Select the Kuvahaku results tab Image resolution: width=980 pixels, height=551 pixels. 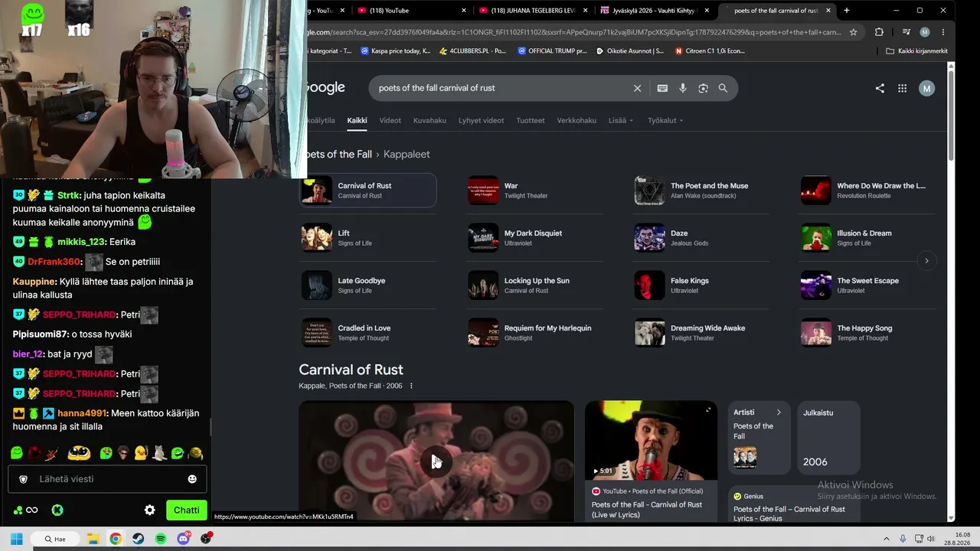point(430,120)
